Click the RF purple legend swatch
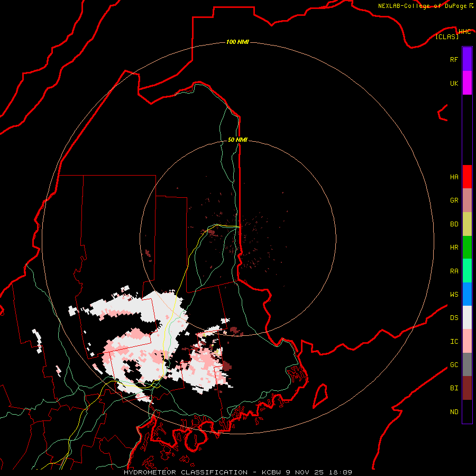The height and width of the screenshot is (476, 476). click(x=467, y=59)
